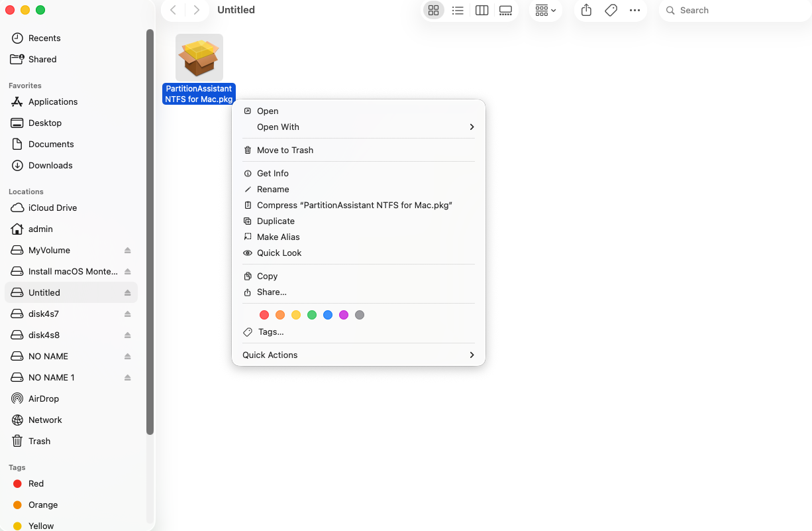Open the admin home folder
Viewport: 812px width, 531px height.
[71, 229]
